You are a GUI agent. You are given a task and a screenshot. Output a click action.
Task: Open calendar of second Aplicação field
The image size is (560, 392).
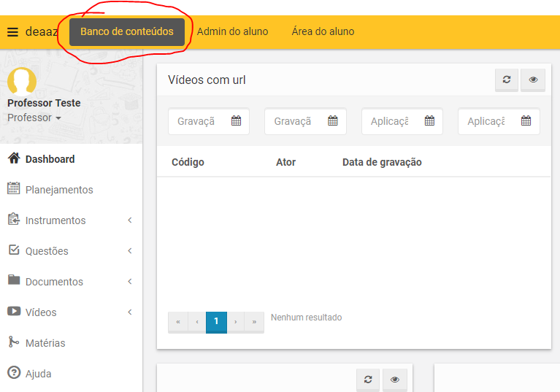pos(526,120)
